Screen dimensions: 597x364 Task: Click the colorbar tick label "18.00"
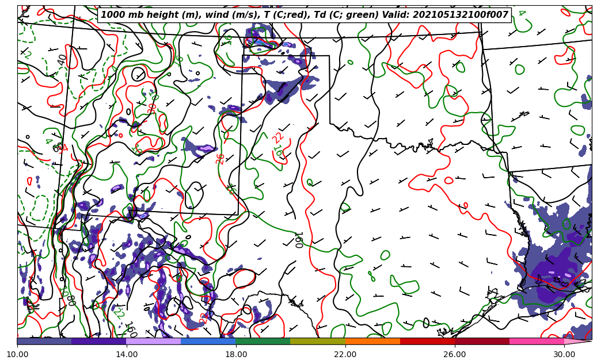coord(236,354)
